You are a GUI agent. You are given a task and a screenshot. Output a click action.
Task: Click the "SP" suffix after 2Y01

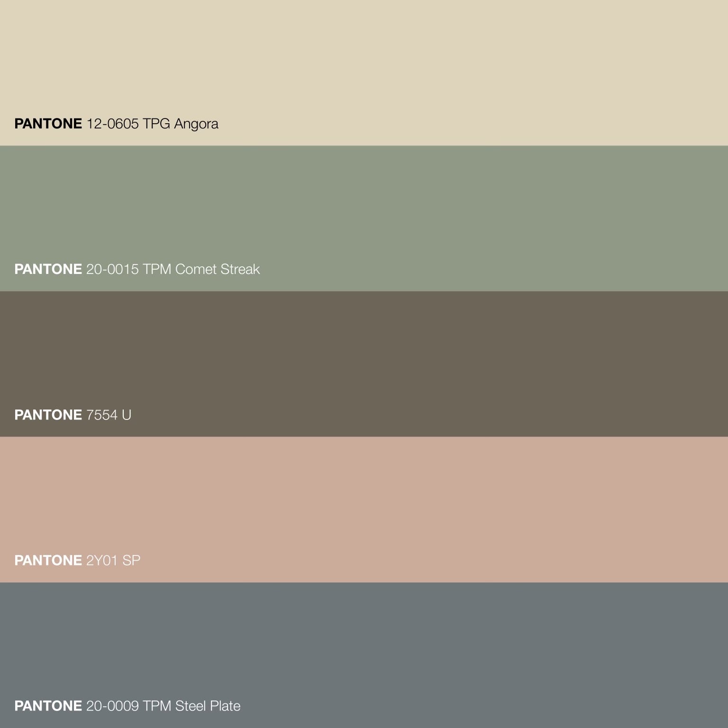131,561
